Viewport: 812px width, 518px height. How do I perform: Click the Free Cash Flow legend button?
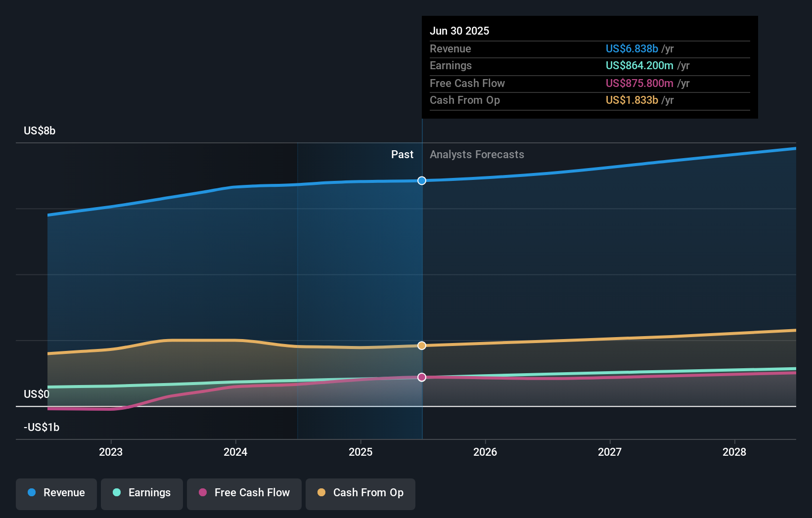[x=244, y=493]
